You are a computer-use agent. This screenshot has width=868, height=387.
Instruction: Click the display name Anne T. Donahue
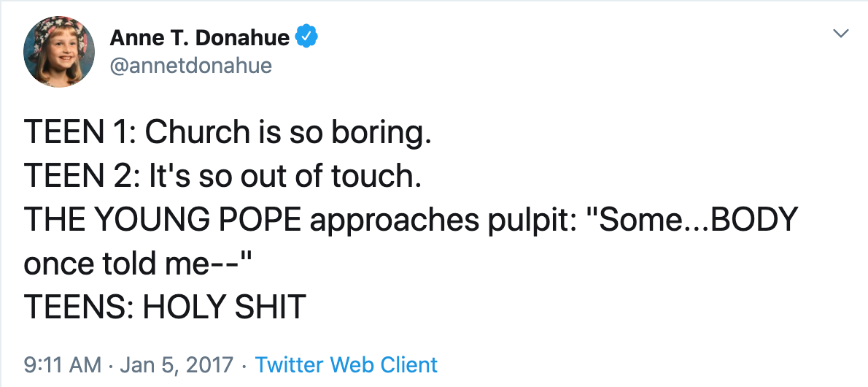tap(199, 38)
